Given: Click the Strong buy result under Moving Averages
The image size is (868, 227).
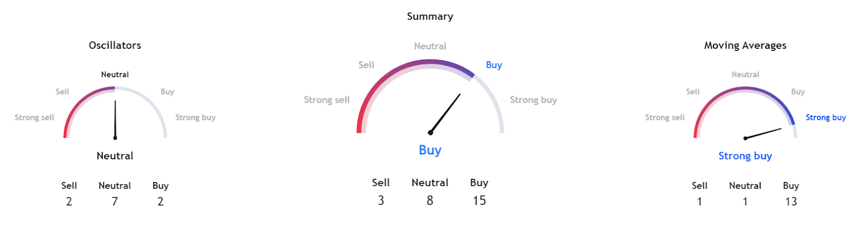Looking at the screenshot, I should (x=745, y=156).
